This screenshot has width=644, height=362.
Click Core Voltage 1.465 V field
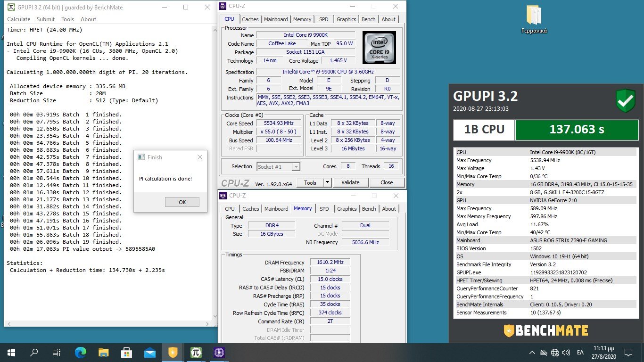point(338,60)
